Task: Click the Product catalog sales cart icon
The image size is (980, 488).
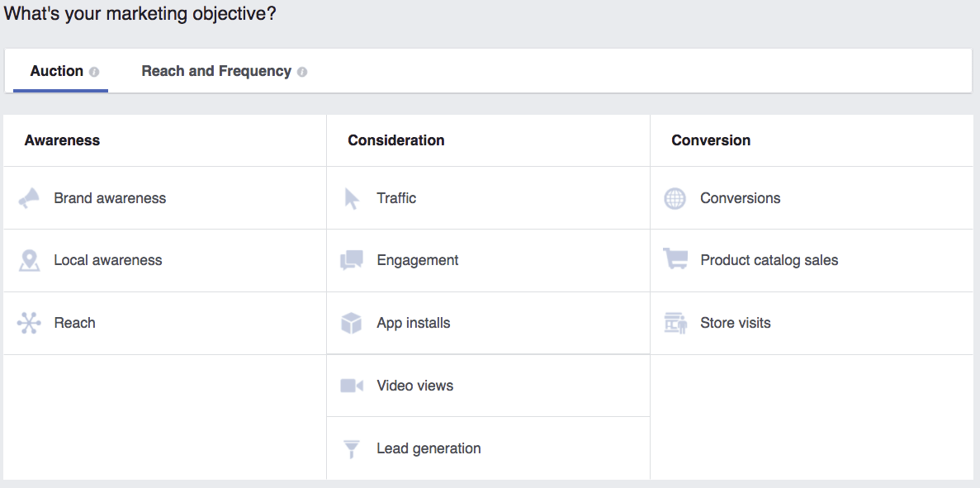Action: (675, 260)
